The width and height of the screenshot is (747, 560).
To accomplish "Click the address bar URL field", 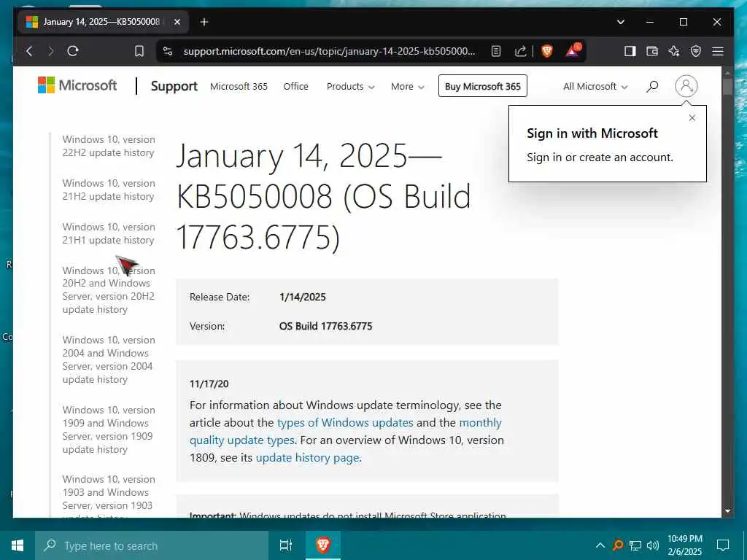I will [x=329, y=51].
